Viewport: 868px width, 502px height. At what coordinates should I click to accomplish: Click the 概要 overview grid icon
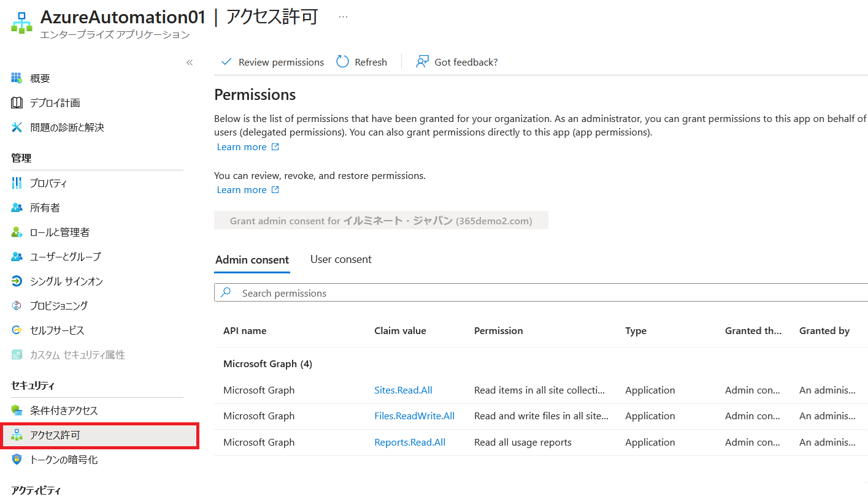coord(17,78)
